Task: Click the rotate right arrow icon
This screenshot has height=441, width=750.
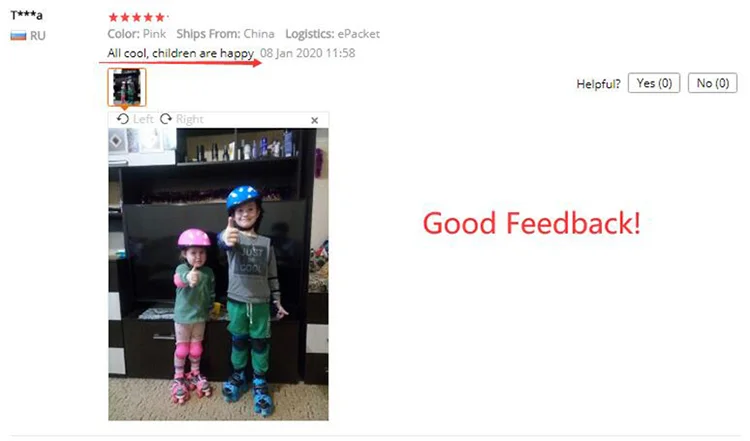Action: click(166, 119)
